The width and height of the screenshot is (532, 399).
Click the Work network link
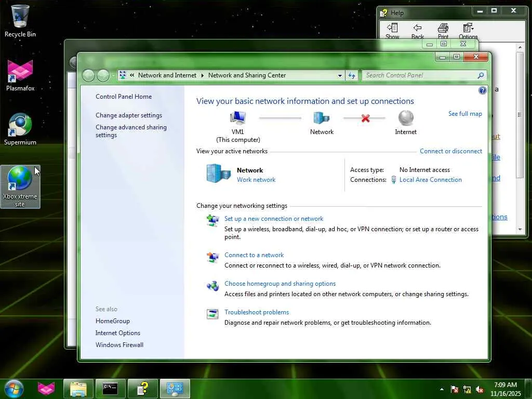[x=256, y=180]
